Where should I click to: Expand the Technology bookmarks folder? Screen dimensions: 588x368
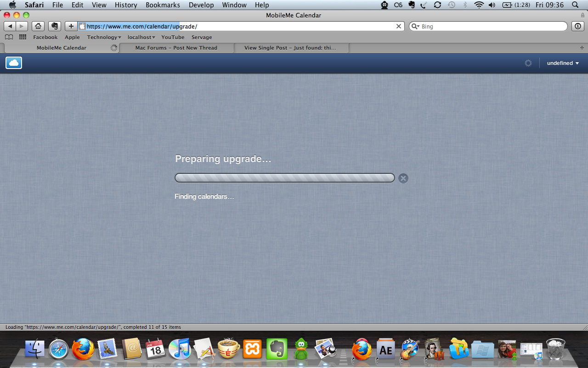coord(104,37)
